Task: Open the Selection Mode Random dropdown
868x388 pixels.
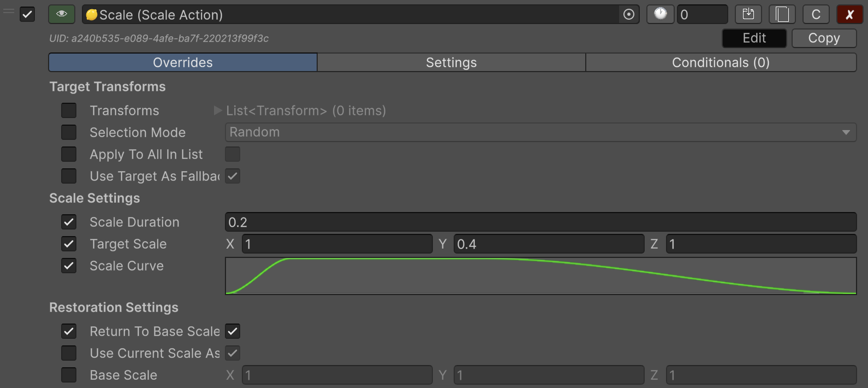Action: click(x=540, y=132)
